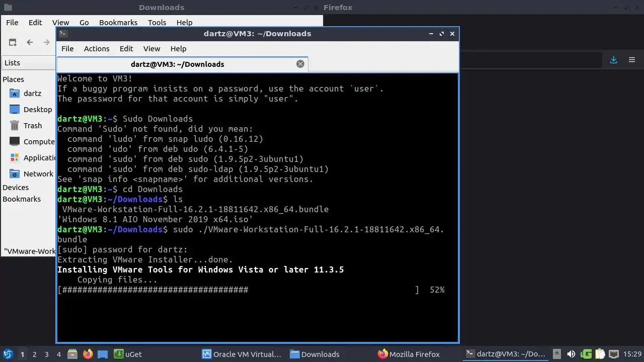Open Tools menu in the file manager
The height and width of the screenshot is (362, 644).
[x=157, y=23]
